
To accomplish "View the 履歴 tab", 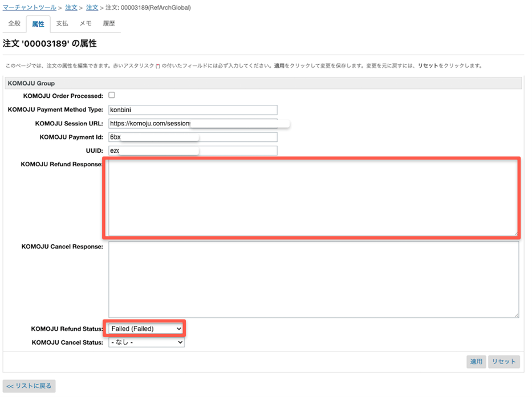I will 108,24.
